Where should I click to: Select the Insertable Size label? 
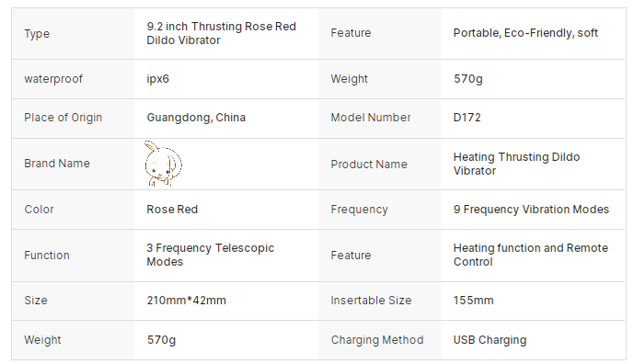371,301
